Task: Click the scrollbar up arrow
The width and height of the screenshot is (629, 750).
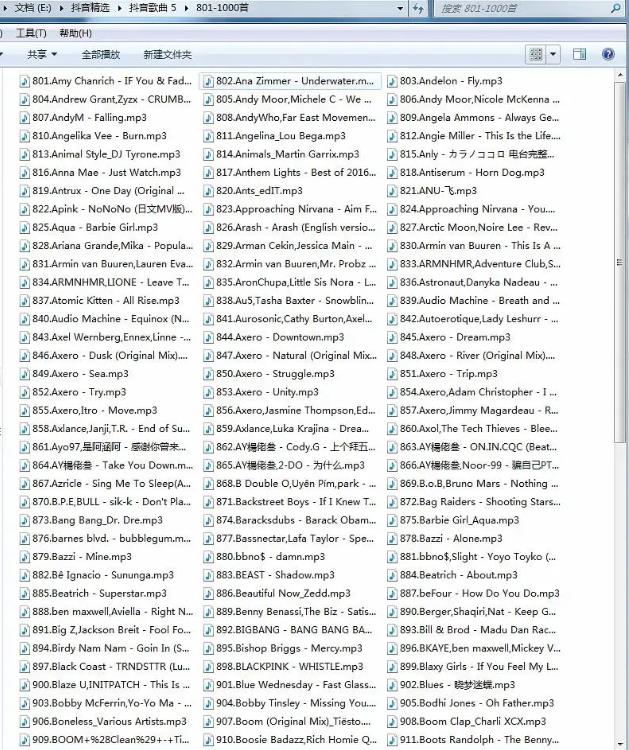Action: pos(620,75)
